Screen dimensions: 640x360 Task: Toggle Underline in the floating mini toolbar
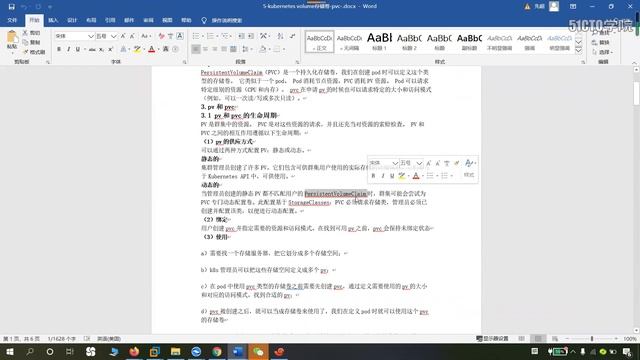(392, 176)
